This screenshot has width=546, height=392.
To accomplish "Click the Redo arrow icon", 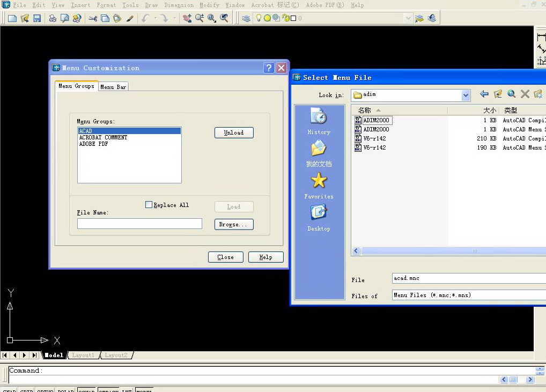I will click(x=164, y=18).
